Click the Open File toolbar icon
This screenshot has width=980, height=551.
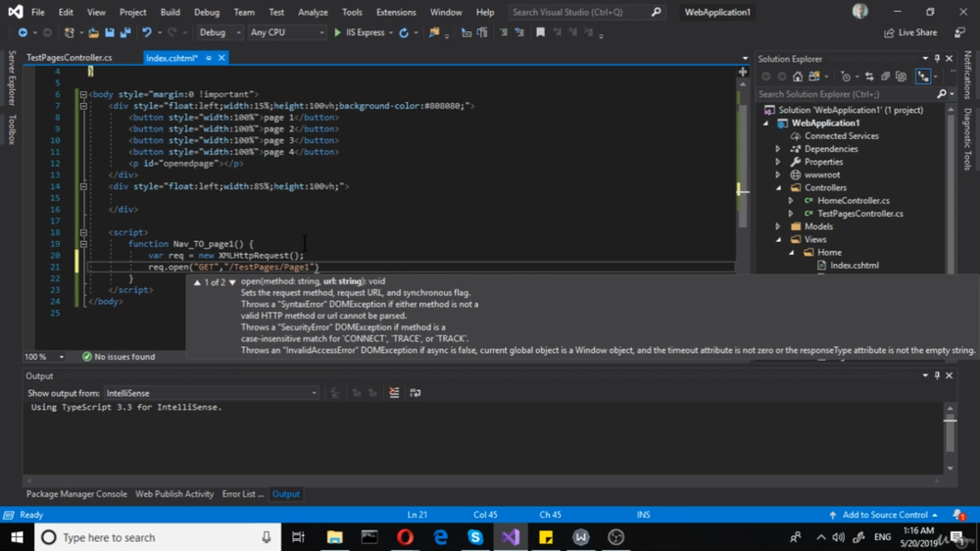click(93, 32)
